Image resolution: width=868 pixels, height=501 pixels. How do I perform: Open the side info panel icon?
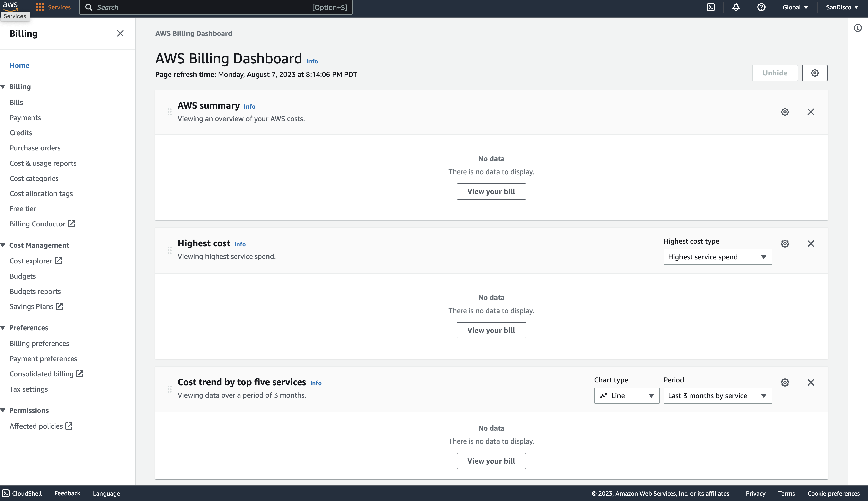coord(858,28)
